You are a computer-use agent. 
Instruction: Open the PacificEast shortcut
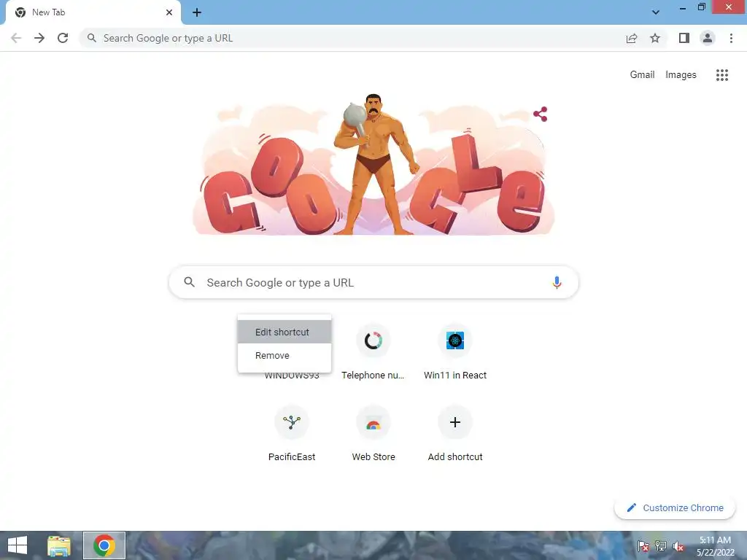292,433
